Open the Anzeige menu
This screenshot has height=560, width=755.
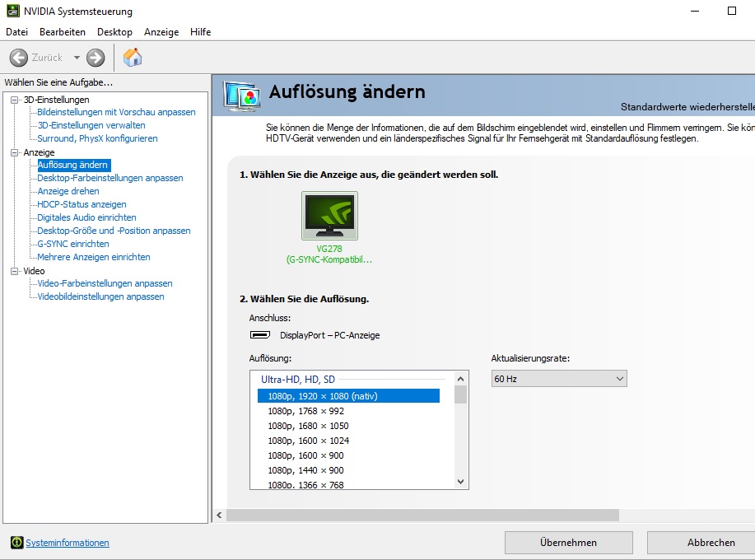click(x=161, y=32)
